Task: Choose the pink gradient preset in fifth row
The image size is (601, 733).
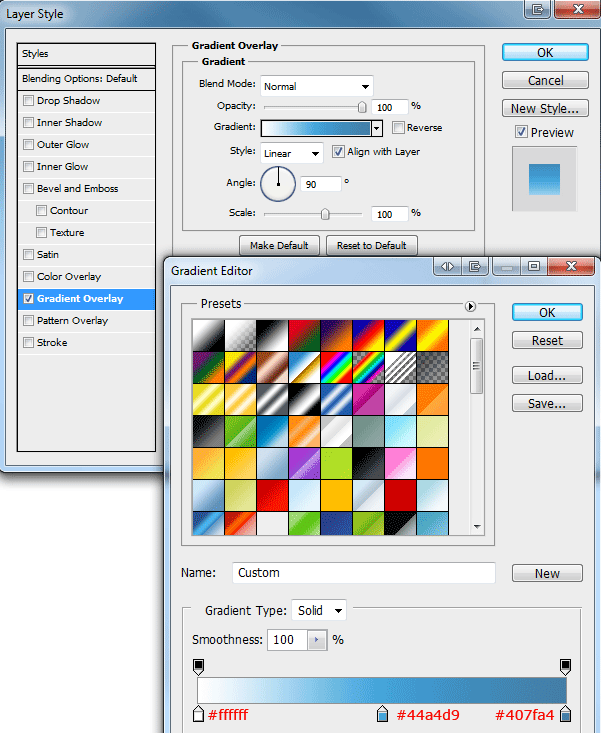Action: (x=400, y=463)
